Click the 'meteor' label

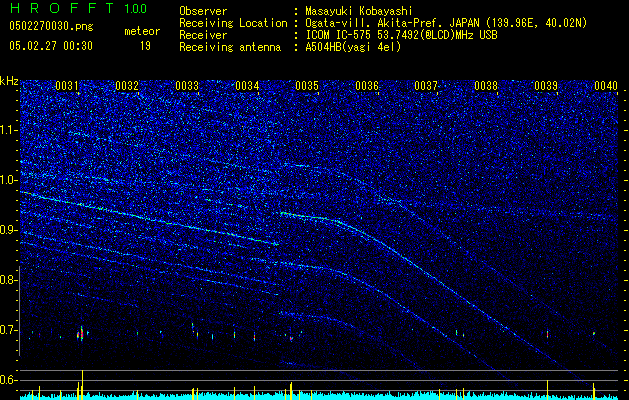(x=142, y=31)
